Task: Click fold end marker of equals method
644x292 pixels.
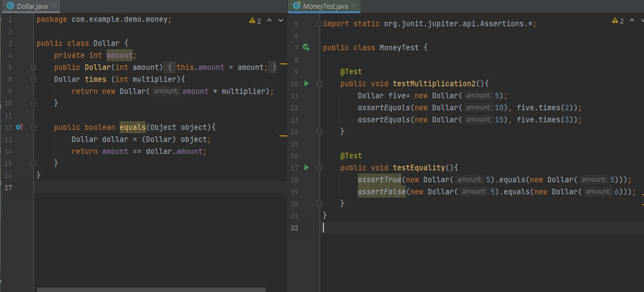Action: point(34,163)
